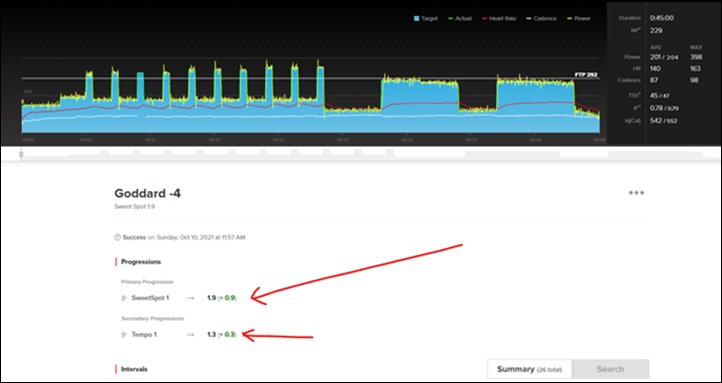Click the second long sweet spot interval block
The width and height of the screenshot is (722, 383).
(x=536, y=106)
